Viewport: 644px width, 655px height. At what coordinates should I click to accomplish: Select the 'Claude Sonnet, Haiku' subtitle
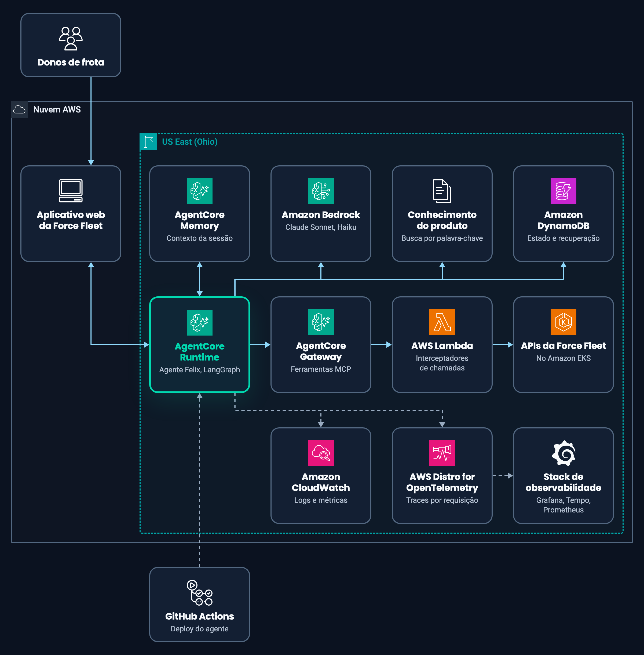[321, 227]
